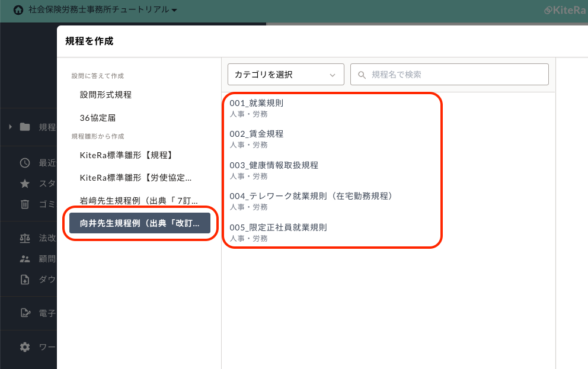Click the balance scale law-revision icon
Viewport: 588px width, 369px height.
coord(25,238)
